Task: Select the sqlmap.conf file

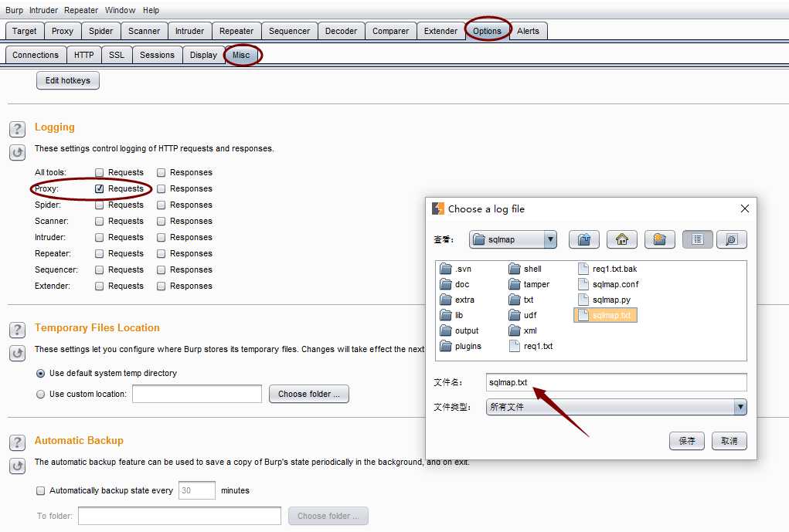Action: pyautogui.click(x=608, y=284)
